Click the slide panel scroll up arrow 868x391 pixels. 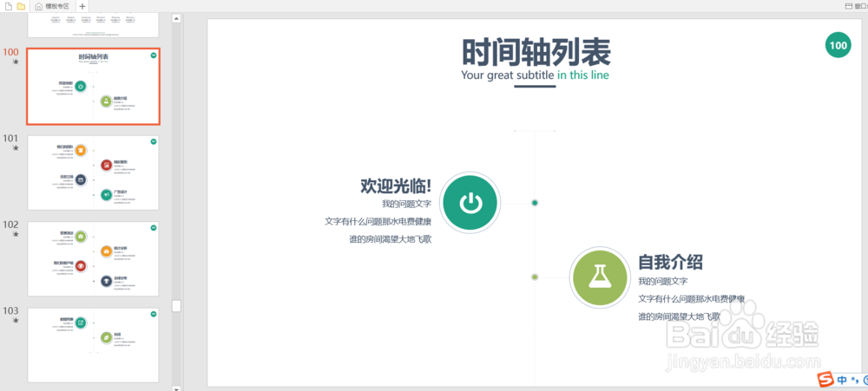point(176,18)
